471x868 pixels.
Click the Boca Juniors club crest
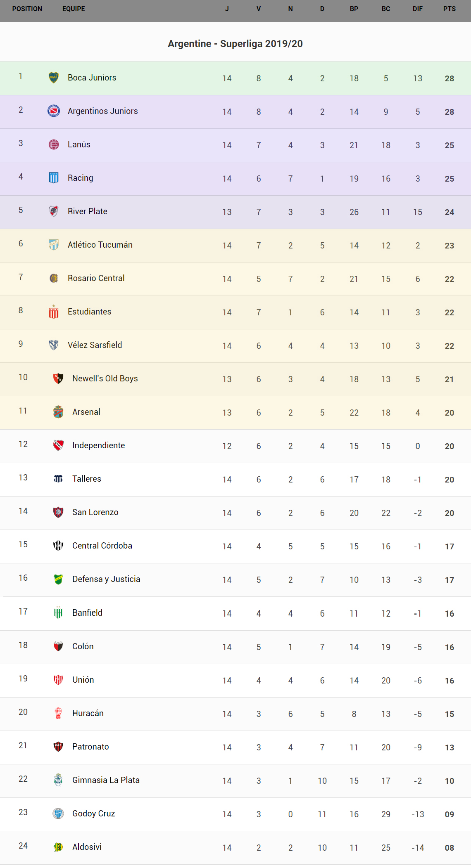tap(54, 78)
